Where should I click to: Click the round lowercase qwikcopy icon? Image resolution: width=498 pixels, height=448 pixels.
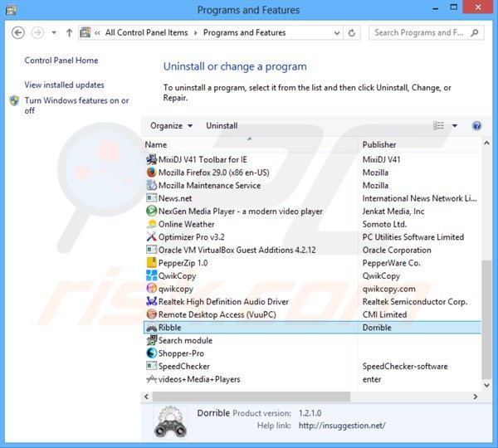(x=152, y=288)
